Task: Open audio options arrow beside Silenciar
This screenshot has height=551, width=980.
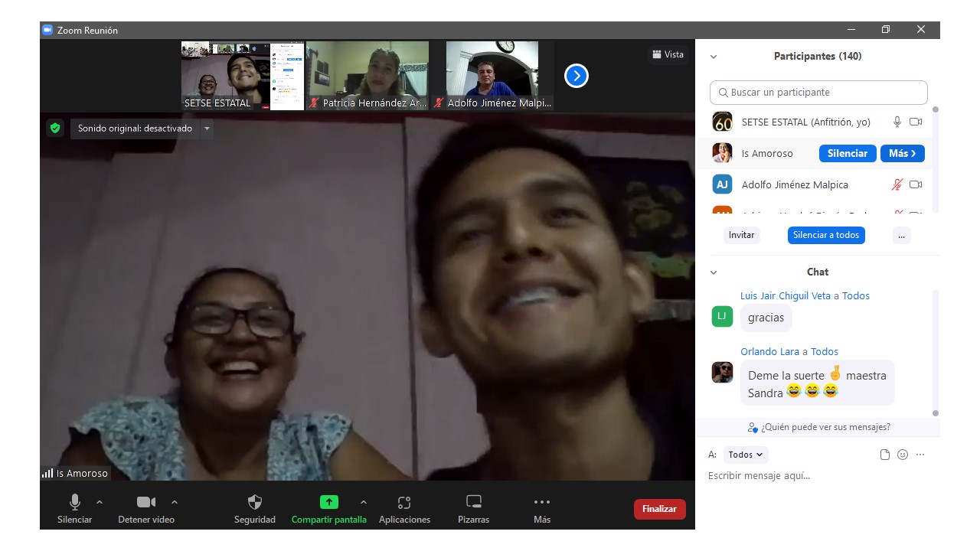Action: (100, 502)
